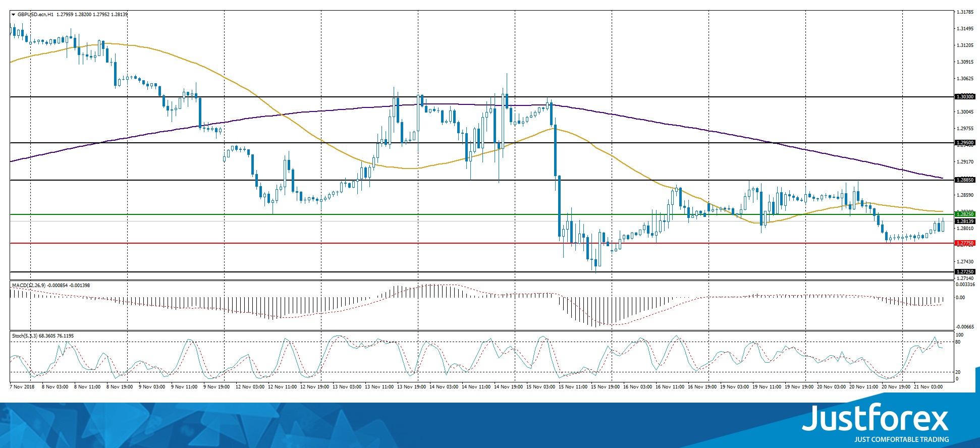Image resolution: width=980 pixels, height=448 pixels.
Task: Click the 1.31205 price axis value
Action: click(x=965, y=45)
